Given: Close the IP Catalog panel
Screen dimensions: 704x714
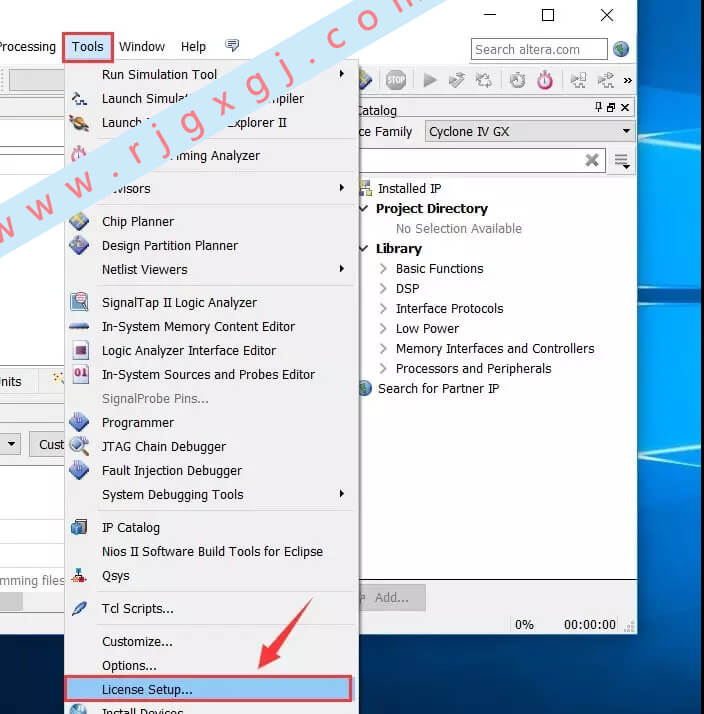Looking at the screenshot, I should (625, 107).
